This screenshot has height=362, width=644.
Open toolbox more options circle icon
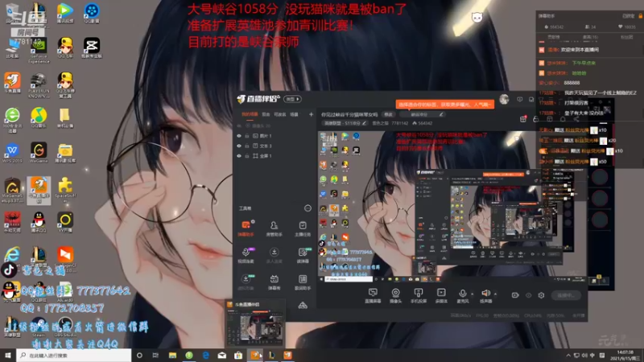coord(308,208)
